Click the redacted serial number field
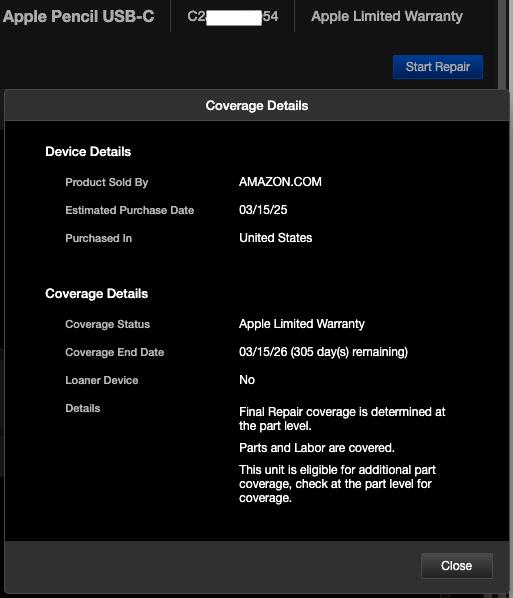This screenshot has width=513, height=598. point(233,17)
